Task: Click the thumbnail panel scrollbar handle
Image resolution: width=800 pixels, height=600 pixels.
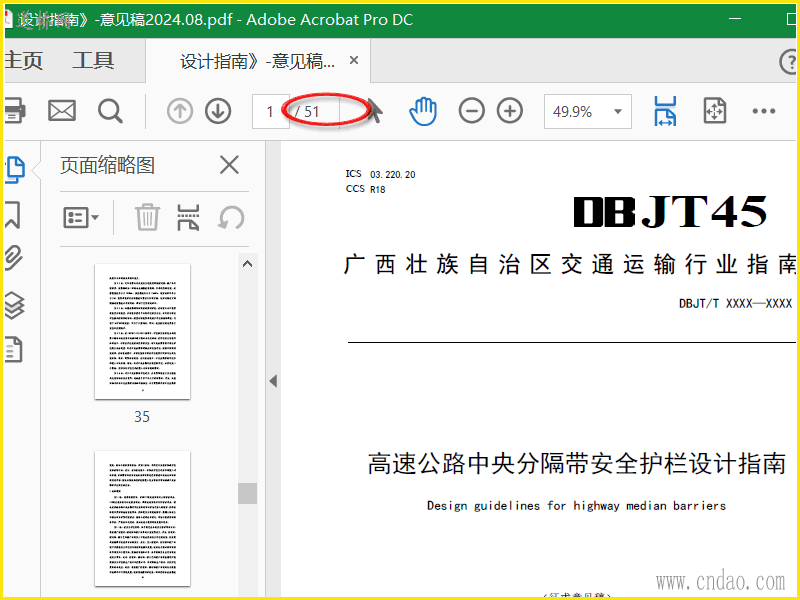Action: 247,493
